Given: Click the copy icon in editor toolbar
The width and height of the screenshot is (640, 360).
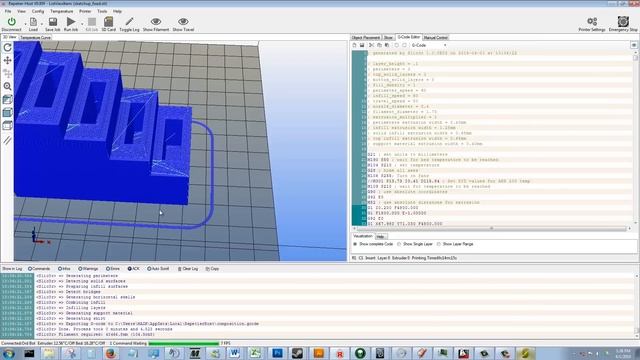Looking at the screenshot, I should click(x=379, y=45).
